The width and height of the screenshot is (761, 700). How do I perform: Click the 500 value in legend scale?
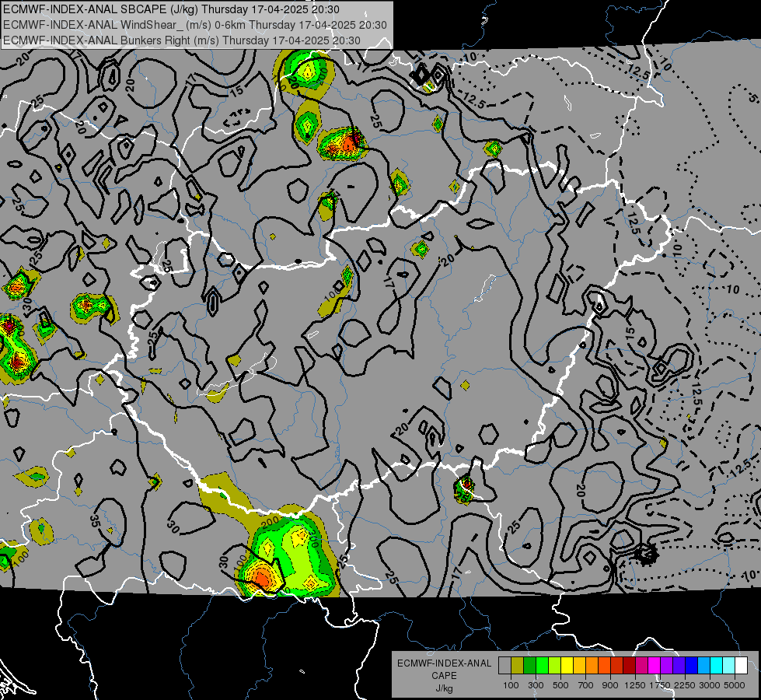[560, 685]
